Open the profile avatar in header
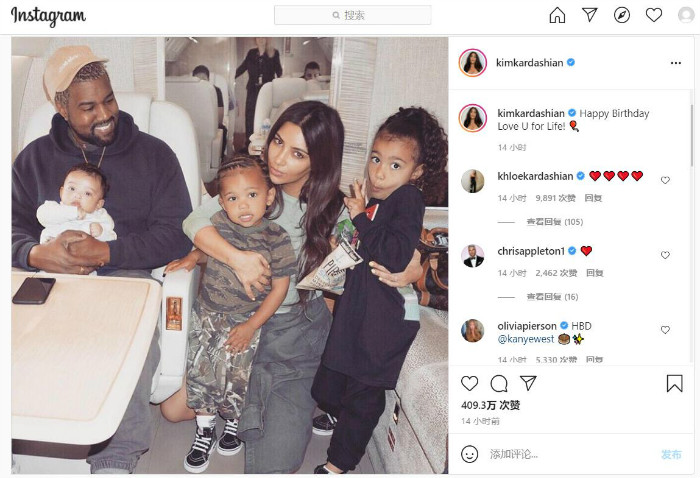700x478 pixels. pyautogui.click(x=686, y=15)
